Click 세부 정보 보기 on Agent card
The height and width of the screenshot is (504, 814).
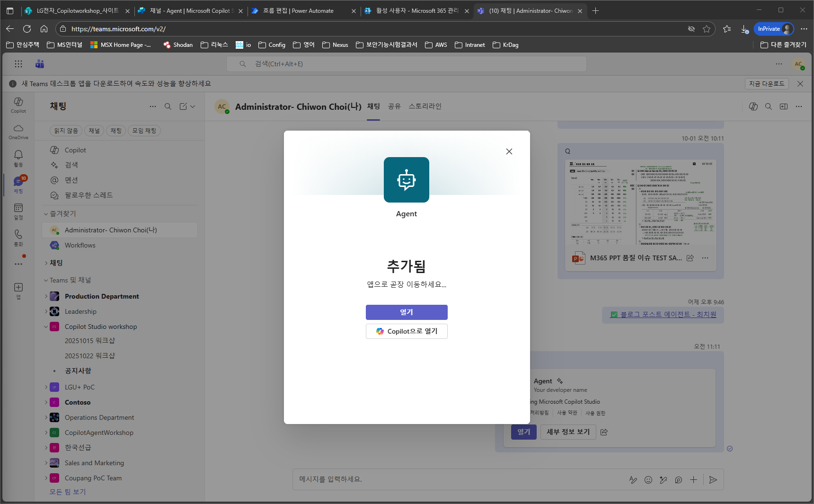(x=568, y=432)
